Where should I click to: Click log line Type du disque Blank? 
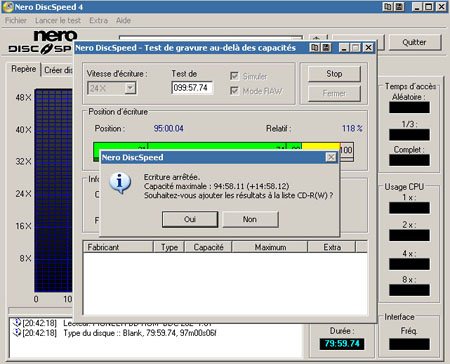pos(140,333)
